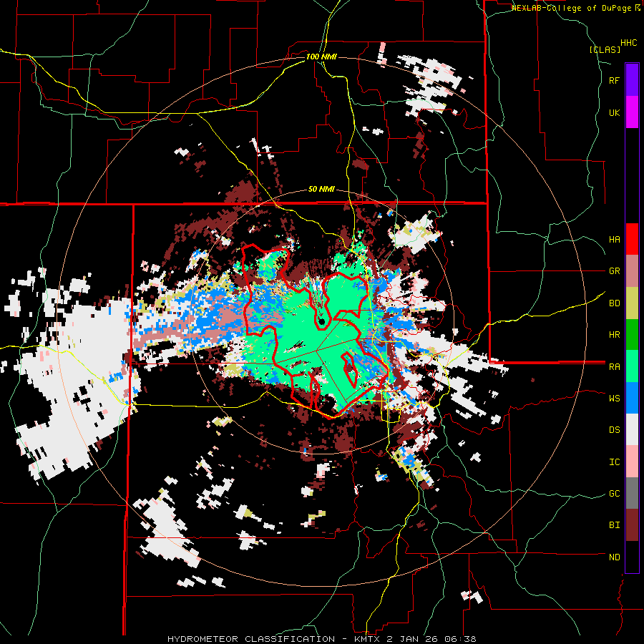This screenshot has height=644, width=644.
Task: Click the UK magenta legend swatch
Action: pos(632,112)
